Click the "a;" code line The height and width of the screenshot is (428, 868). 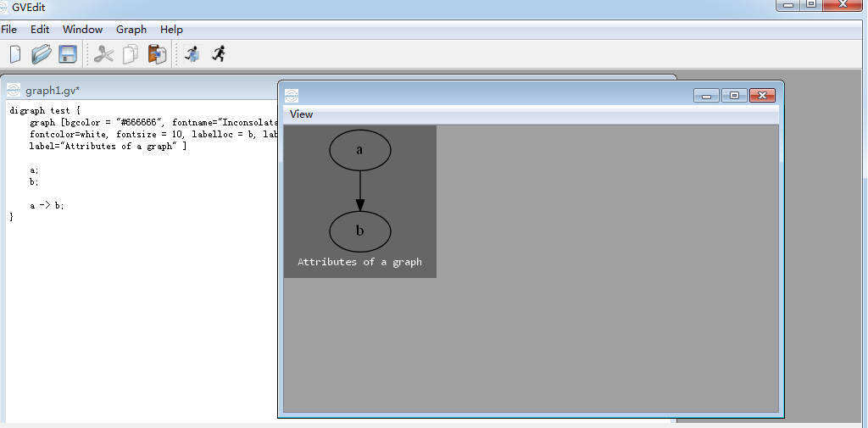pos(34,170)
